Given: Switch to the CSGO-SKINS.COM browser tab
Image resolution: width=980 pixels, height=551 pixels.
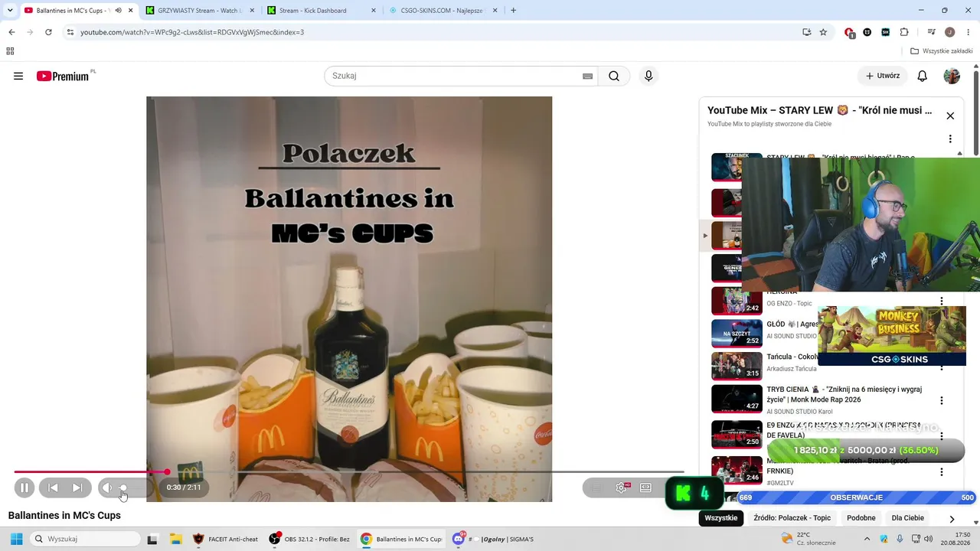Looking at the screenshot, I should [x=443, y=11].
